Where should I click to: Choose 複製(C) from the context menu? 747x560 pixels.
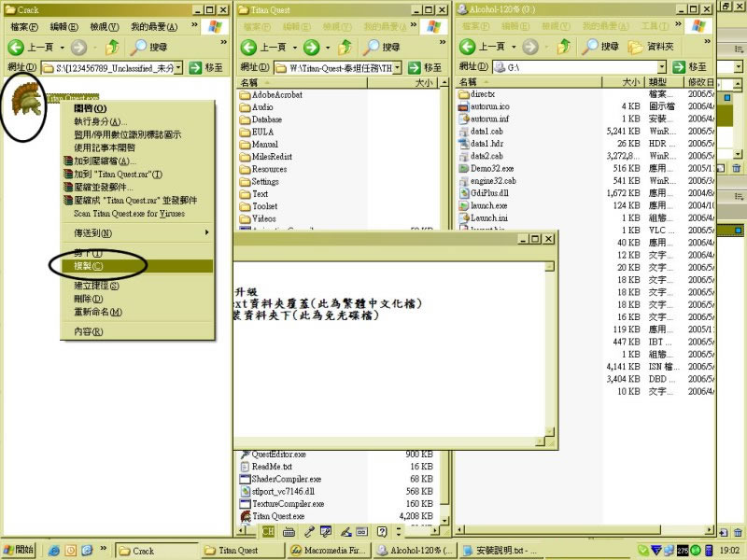click(x=137, y=266)
